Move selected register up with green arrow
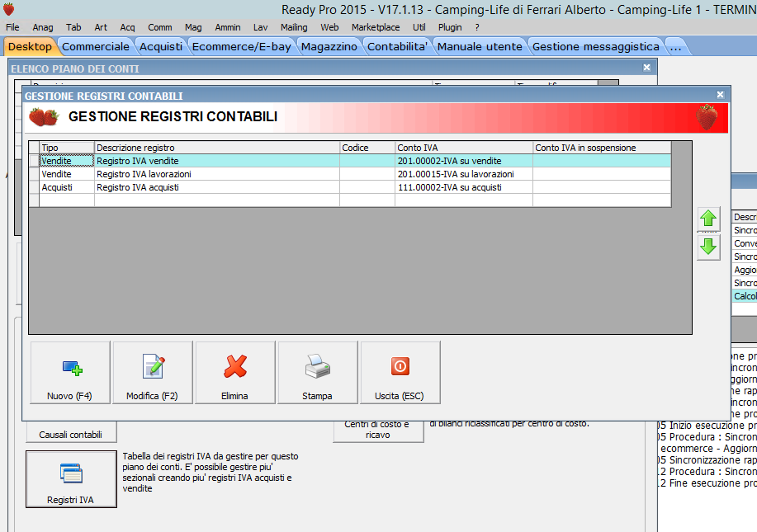This screenshot has height=532, width=757. [708, 219]
